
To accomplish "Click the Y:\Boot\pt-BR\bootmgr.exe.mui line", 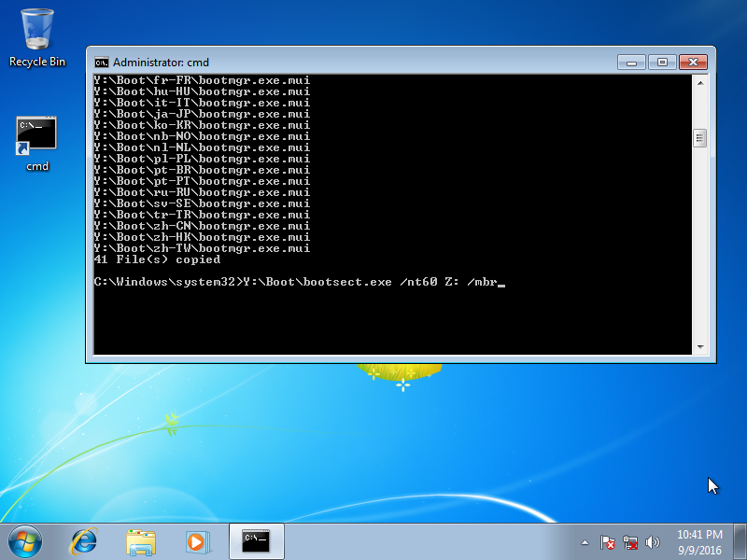I will [x=202, y=170].
